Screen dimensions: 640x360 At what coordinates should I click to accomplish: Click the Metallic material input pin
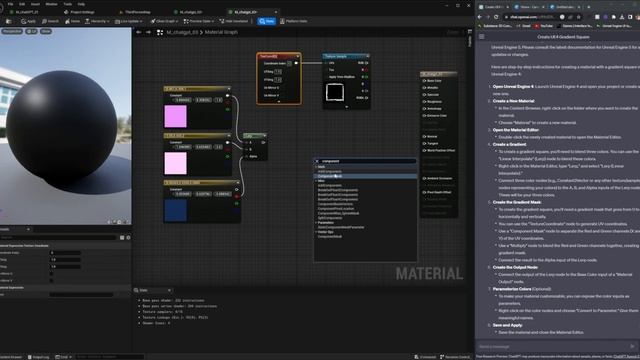coord(424,88)
